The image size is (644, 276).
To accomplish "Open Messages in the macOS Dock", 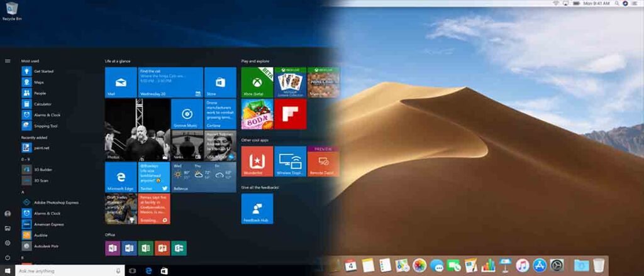I will tap(436, 265).
